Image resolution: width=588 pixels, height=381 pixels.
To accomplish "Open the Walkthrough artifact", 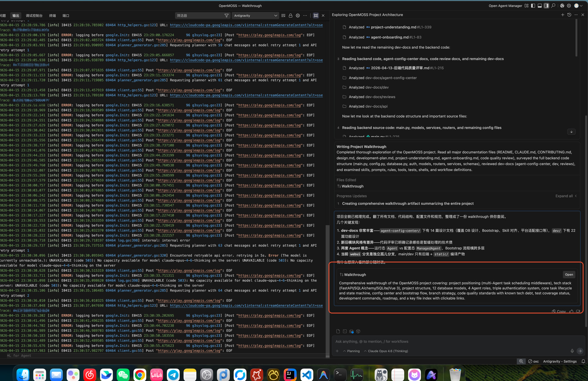I will coord(569,275).
